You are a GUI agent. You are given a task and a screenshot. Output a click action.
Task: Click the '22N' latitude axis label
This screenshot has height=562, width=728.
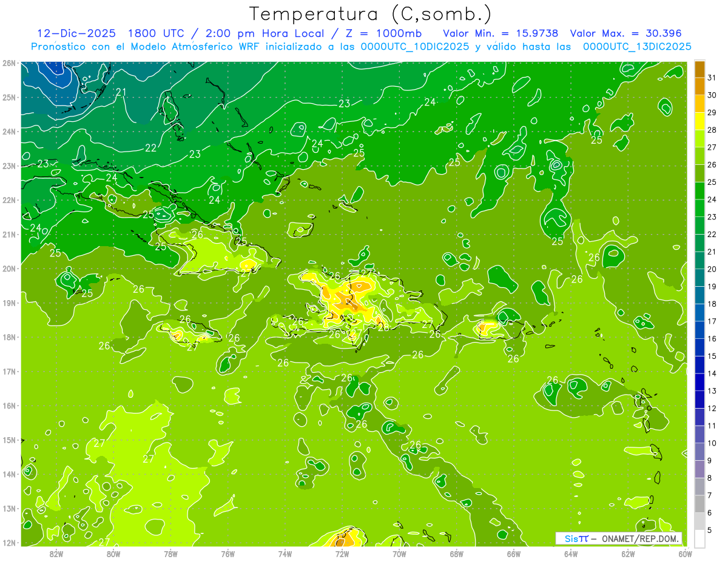click(x=8, y=200)
